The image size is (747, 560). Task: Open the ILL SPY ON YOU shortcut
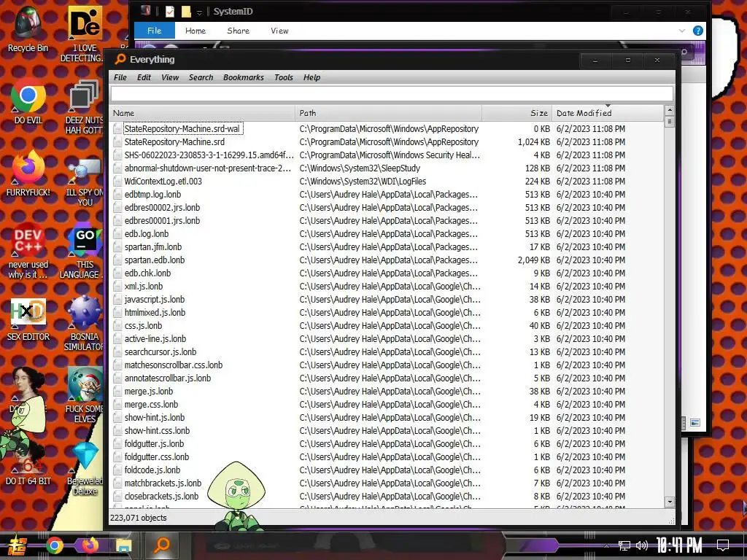coord(85,183)
